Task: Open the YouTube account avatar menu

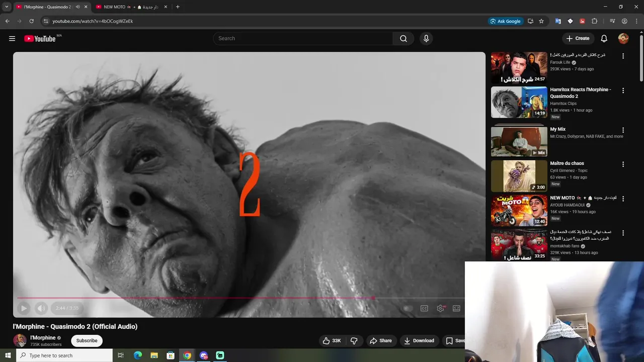Action: (x=623, y=39)
